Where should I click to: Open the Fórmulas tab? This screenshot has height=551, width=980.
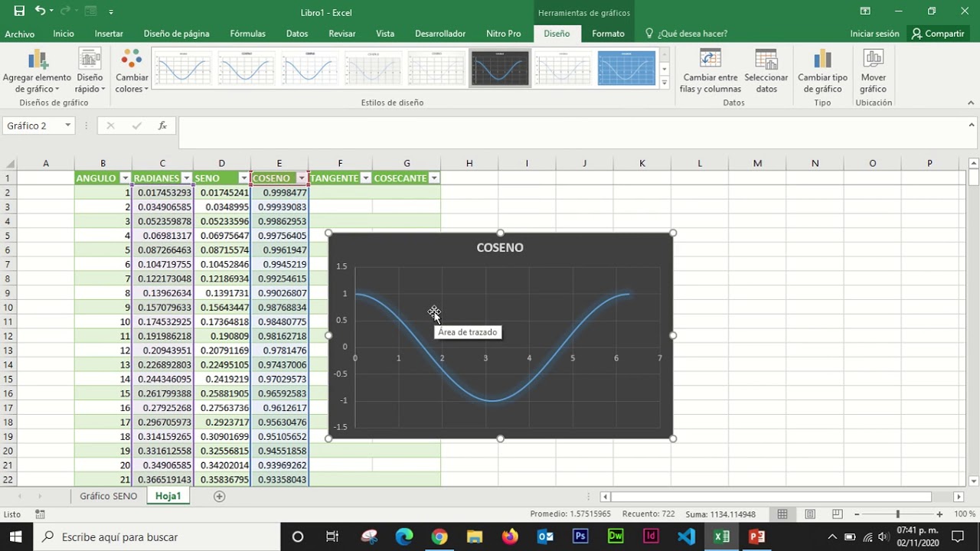(247, 34)
